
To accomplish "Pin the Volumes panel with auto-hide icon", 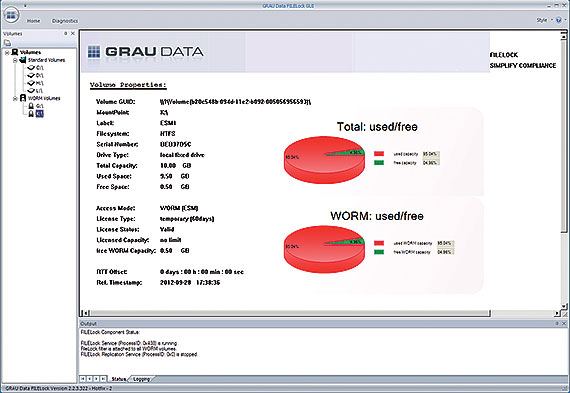I will click(x=66, y=33).
